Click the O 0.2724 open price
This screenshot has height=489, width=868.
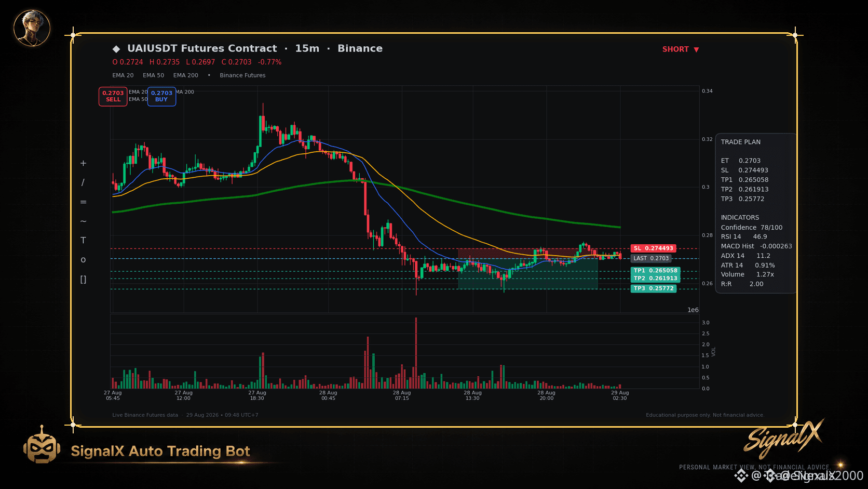tap(128, 62)
